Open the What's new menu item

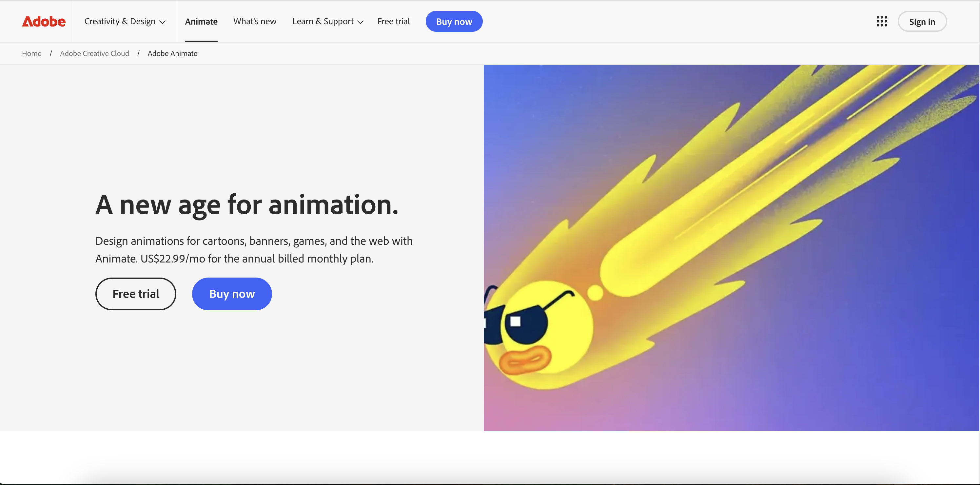[x=255, y=21]
